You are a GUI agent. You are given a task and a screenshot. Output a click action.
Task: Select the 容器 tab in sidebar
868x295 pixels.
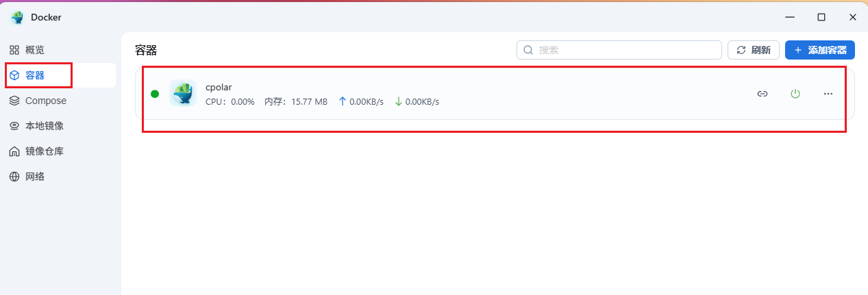(x=34, y=75)
